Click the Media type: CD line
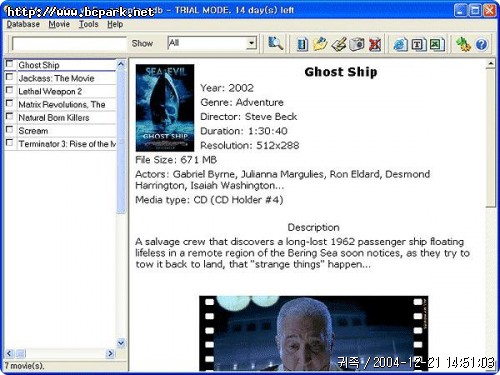Image resolution: width=500 pixels, height=375 pixels. click(209, 200)
